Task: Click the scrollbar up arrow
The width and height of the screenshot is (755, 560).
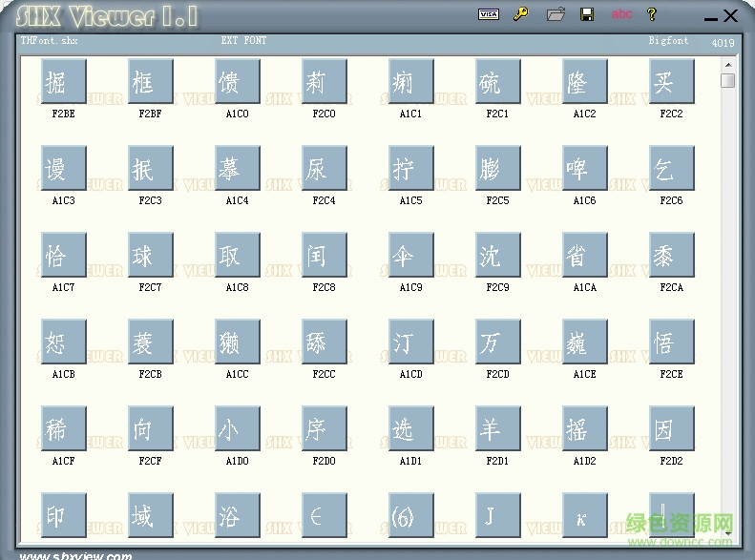Action: 728,64
